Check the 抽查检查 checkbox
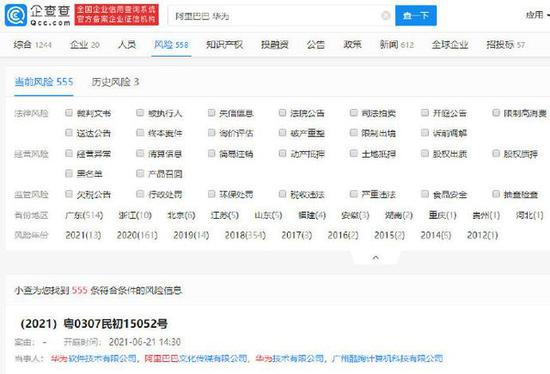Screen dimensions: 550x374 pyautogui.click(x=496, y=194)
